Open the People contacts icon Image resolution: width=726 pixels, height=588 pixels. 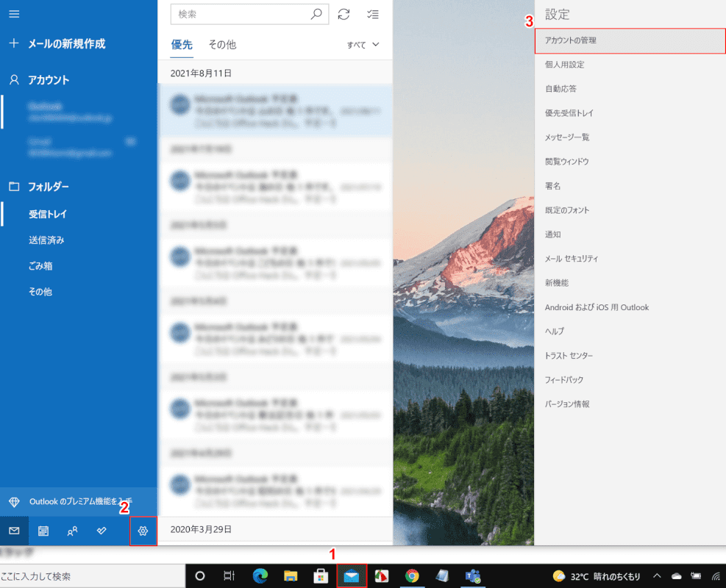coord(72,531)
